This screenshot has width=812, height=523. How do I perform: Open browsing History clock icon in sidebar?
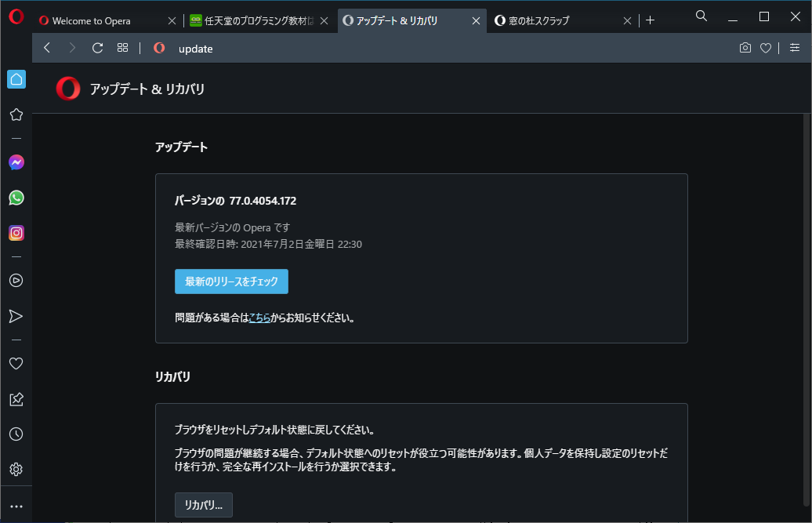click(16, 434)
